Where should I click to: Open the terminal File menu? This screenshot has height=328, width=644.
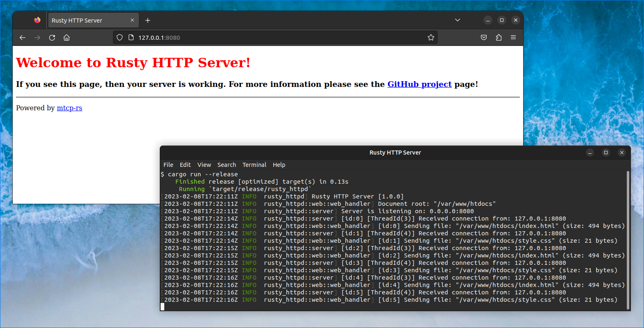(168, 165)
